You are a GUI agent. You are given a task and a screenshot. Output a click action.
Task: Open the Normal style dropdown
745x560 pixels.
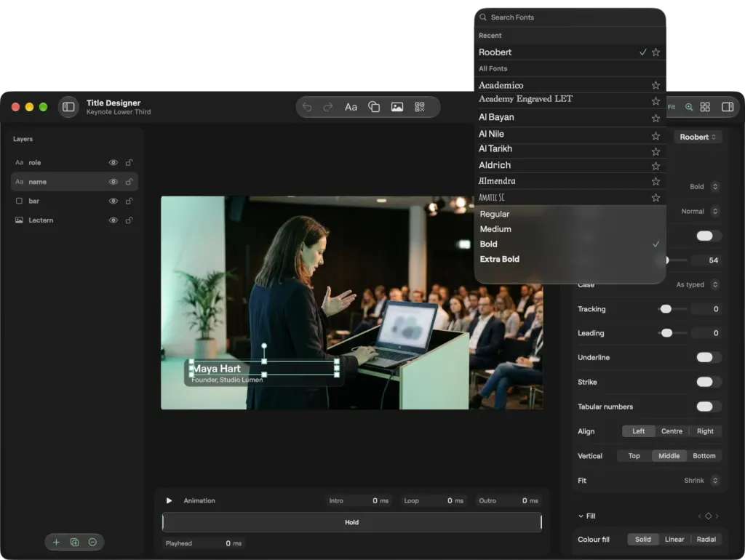700,211
